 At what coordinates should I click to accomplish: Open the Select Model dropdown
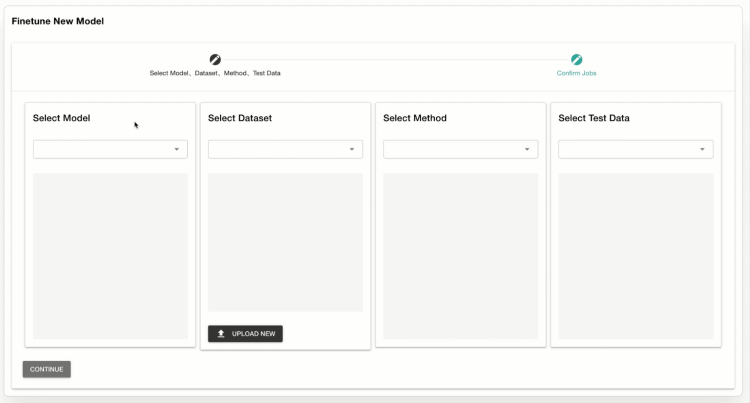(x=110, y=149)
